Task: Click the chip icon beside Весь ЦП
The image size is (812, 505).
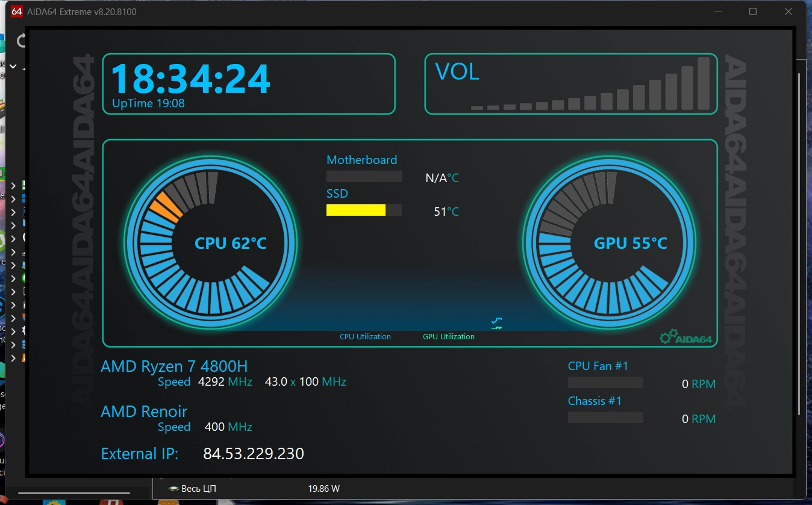Action: coord(173,489)
